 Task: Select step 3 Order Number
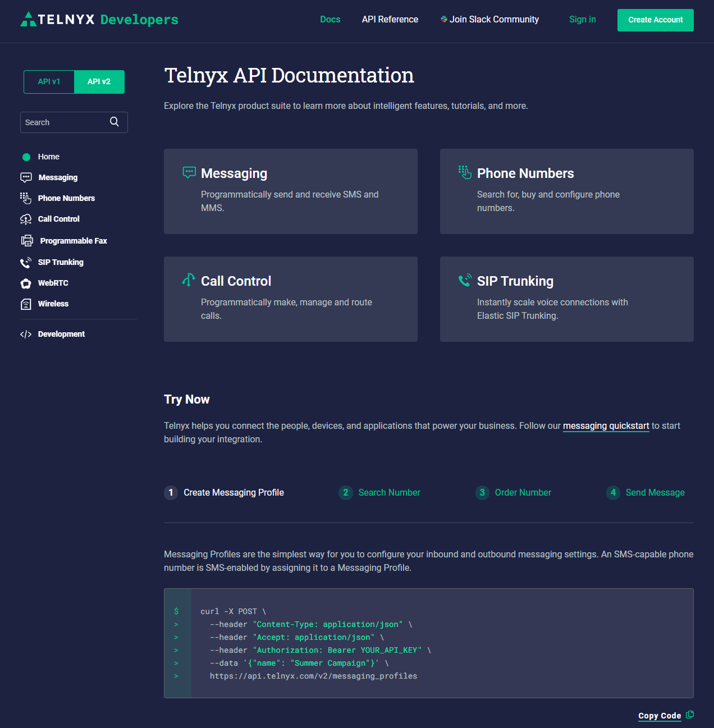(x=513, y=493)
